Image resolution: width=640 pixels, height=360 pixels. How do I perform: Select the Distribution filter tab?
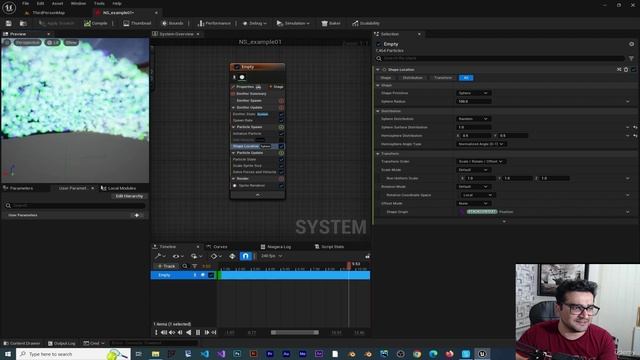tap(413, 78)
